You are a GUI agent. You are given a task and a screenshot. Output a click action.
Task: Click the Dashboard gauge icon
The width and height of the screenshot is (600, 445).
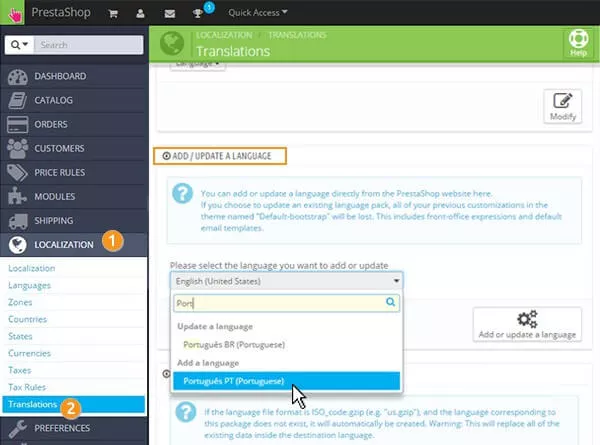[x=18, y=77]
